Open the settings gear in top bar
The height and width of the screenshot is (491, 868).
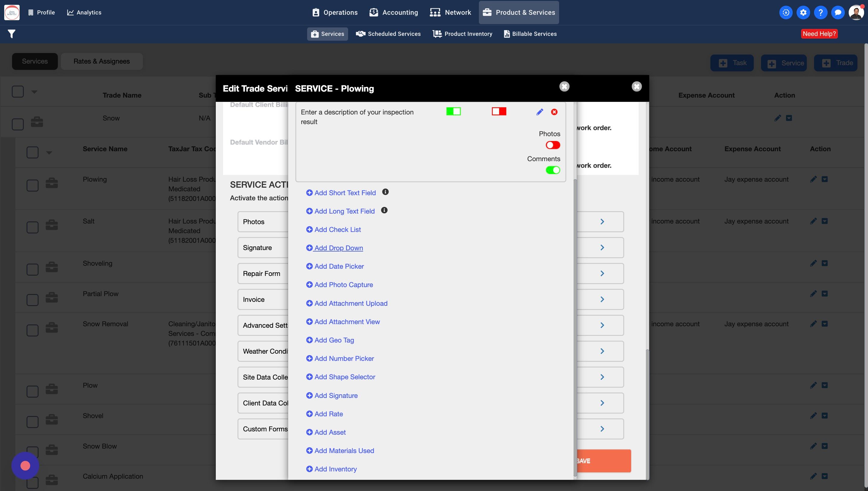click(x=803, y=12)
